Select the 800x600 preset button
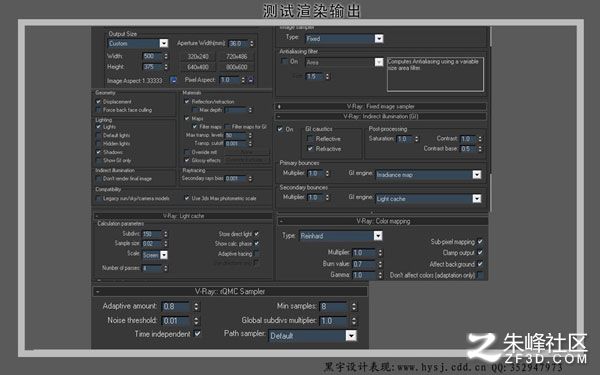This screenshot has height=375, width=600. pos(236,67)
